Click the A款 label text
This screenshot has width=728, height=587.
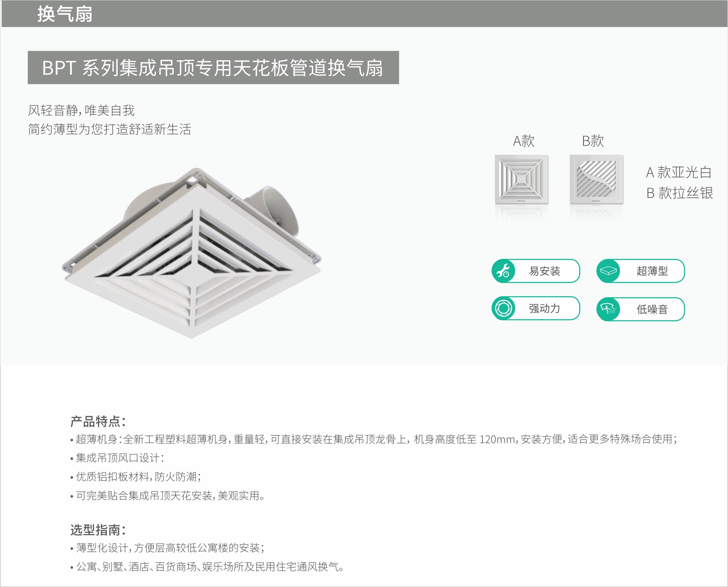pyautogui.click(x=523, y=141)
